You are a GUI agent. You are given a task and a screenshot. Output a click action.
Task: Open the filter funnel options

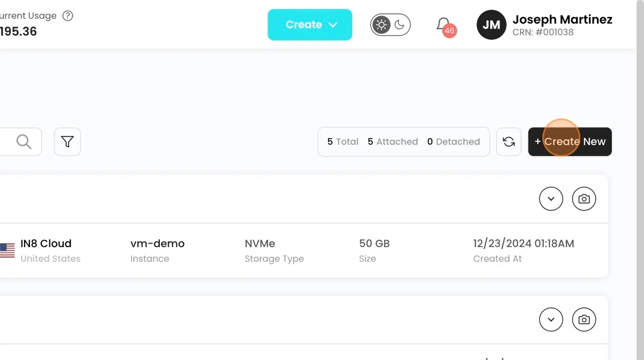67,142
